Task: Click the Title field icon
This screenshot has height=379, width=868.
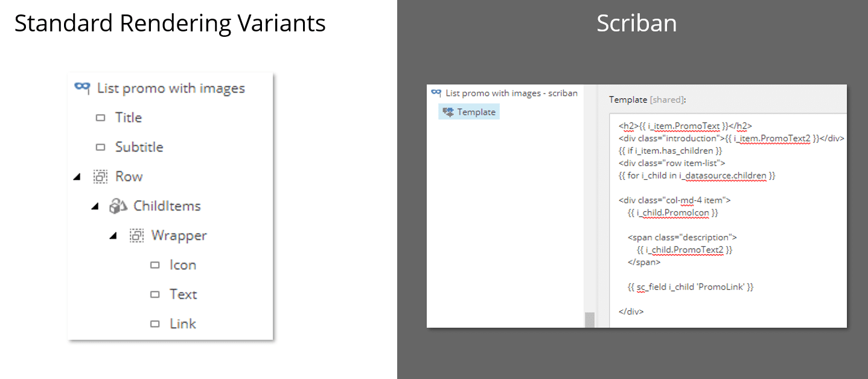Action: click(100, 118)
